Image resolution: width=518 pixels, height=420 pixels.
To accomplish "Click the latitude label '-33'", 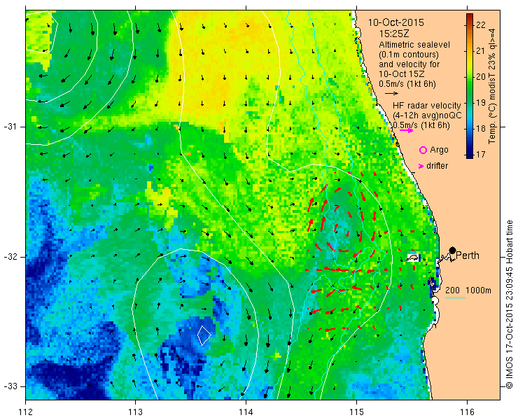I will pos(10,386).
